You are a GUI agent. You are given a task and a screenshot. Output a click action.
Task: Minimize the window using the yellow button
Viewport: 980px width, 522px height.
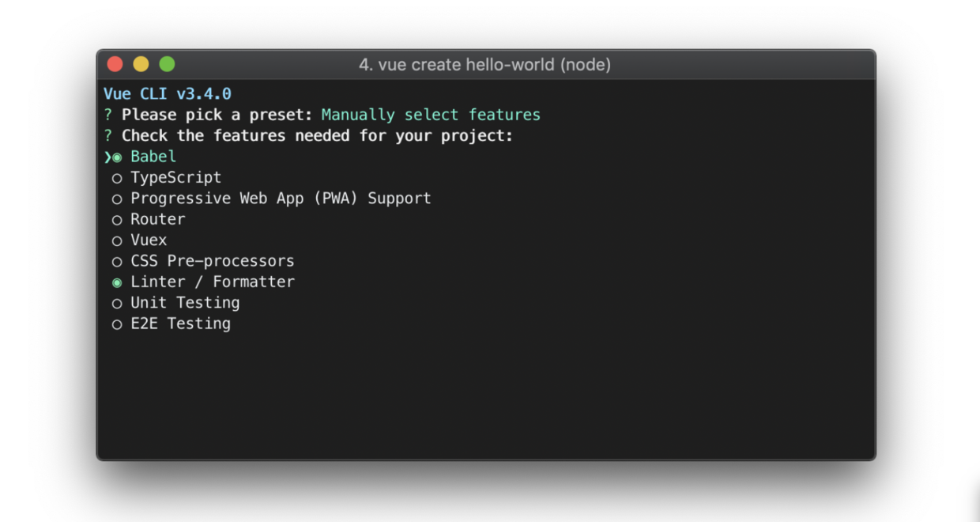pyautogui.click(x=141, y=64)
